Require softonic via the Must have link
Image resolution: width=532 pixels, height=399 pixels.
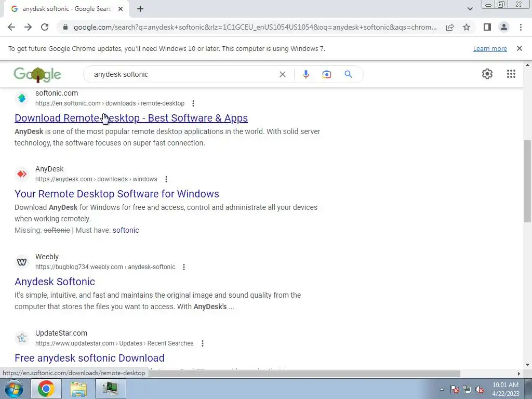[126, 230]
